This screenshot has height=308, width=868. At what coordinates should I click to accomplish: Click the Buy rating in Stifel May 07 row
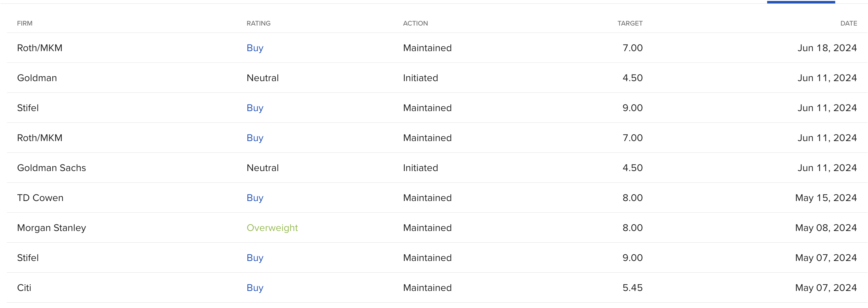click(255, 258)
